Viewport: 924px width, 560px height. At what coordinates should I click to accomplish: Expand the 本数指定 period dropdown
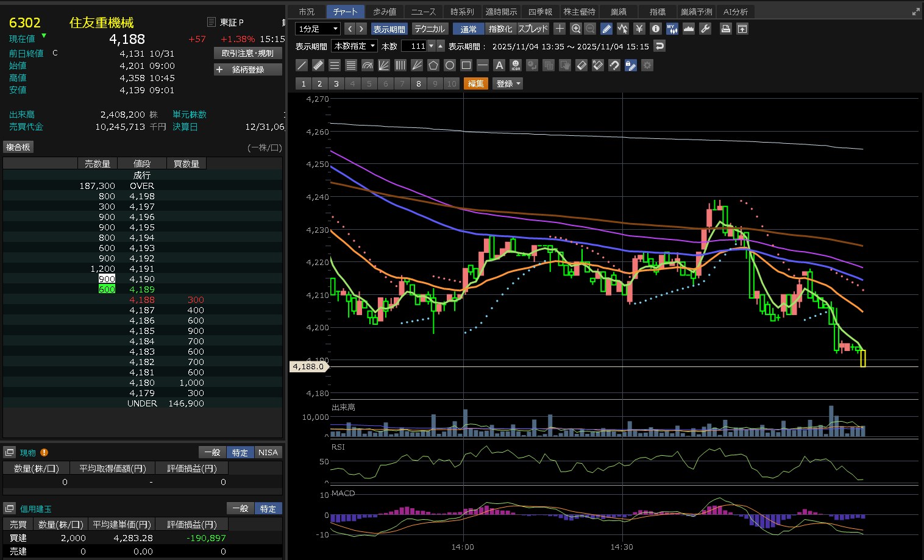click(354, 46)
